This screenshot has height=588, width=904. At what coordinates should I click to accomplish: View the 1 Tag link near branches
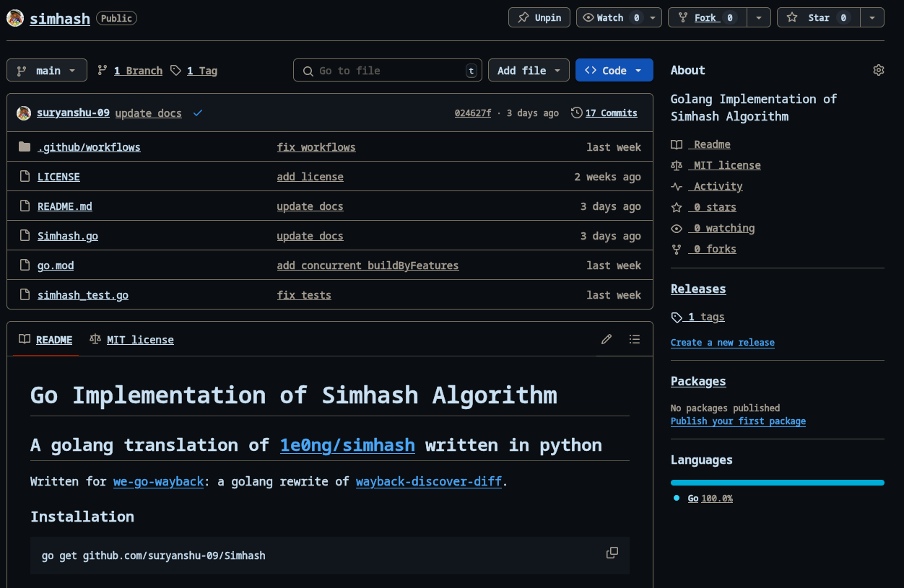(194, 71)
